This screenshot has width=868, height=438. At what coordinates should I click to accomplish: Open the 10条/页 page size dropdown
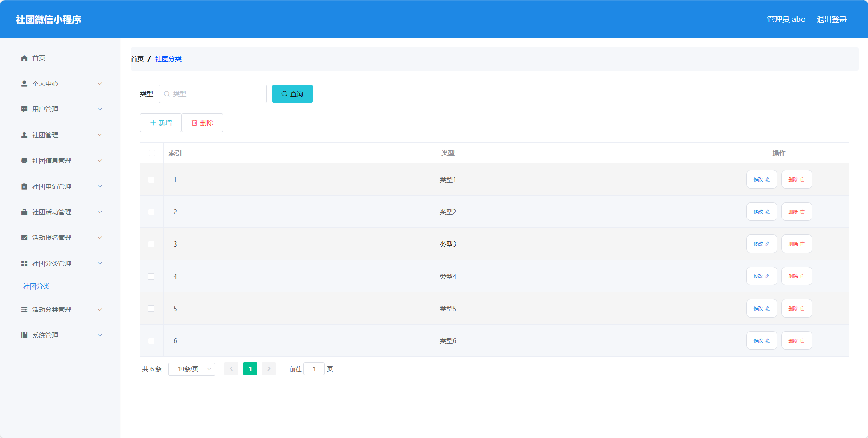(192, 369)
